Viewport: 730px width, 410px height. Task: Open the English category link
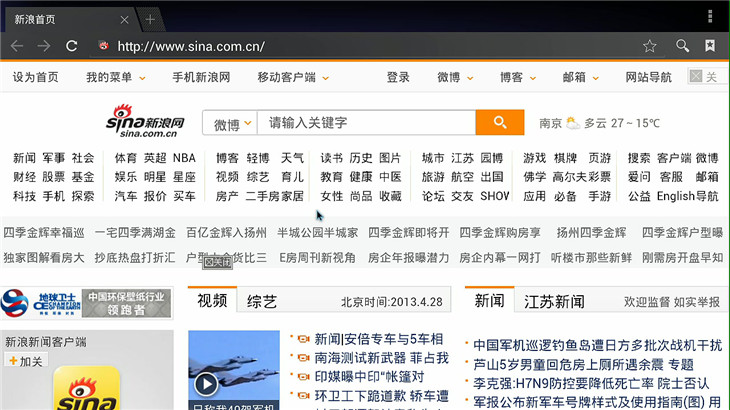point(676,196)
